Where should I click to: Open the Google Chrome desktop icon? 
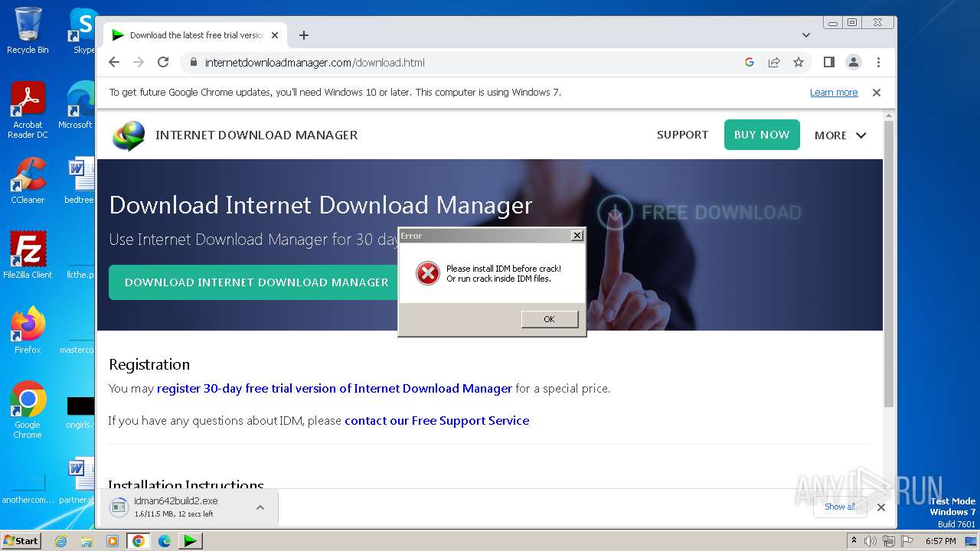(28, 409)
